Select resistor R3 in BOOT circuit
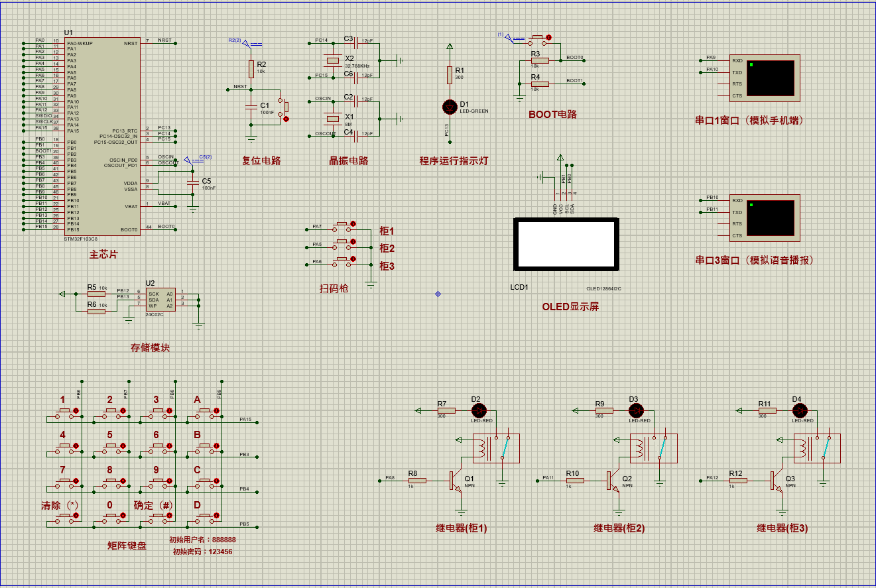876x588 pixels. coord(540,60)
